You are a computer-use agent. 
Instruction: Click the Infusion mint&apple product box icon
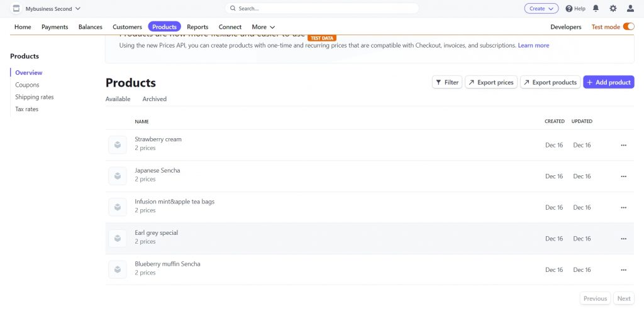pos(118,207)
